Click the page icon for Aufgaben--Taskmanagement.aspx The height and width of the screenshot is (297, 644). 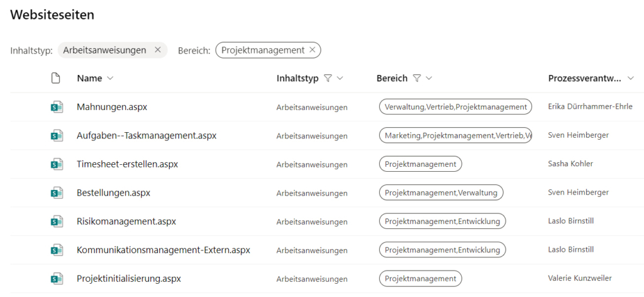click(x=56, y=135)
